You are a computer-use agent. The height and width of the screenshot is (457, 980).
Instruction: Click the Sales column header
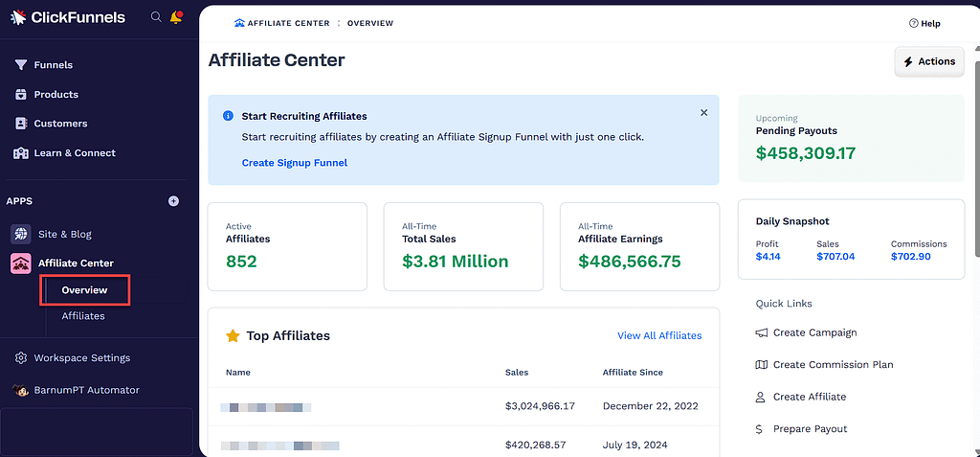pos(517,373)
